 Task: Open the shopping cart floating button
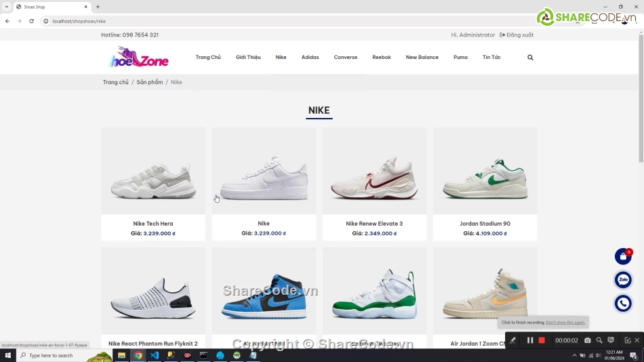622,256
